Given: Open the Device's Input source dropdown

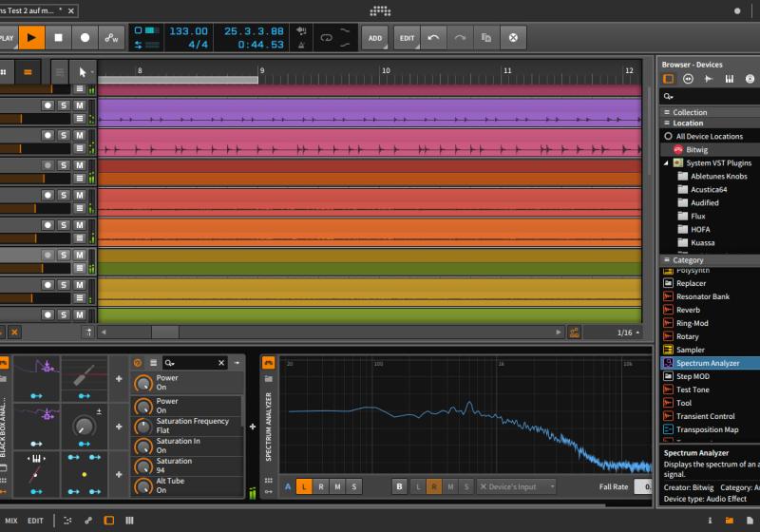Looking at the screenshot, I should [516, 486].
